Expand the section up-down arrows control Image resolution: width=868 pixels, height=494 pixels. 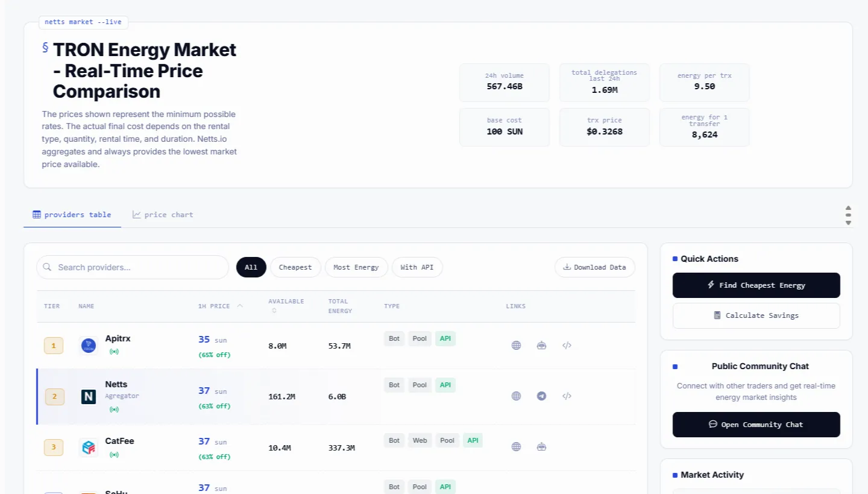848,215
